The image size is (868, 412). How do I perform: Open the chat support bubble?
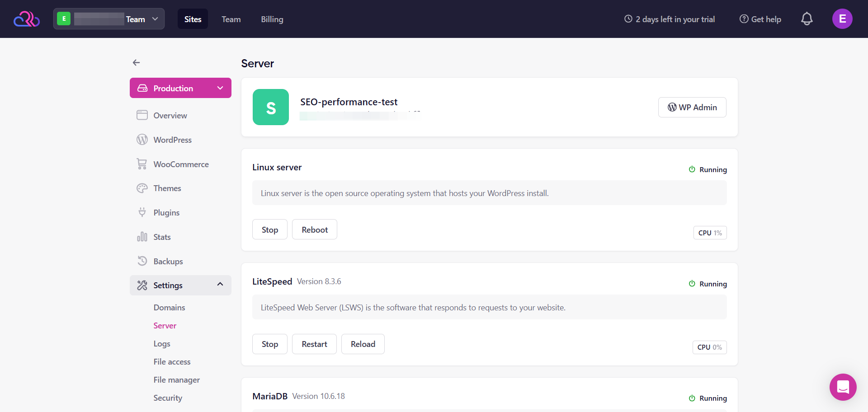[843, 387]
